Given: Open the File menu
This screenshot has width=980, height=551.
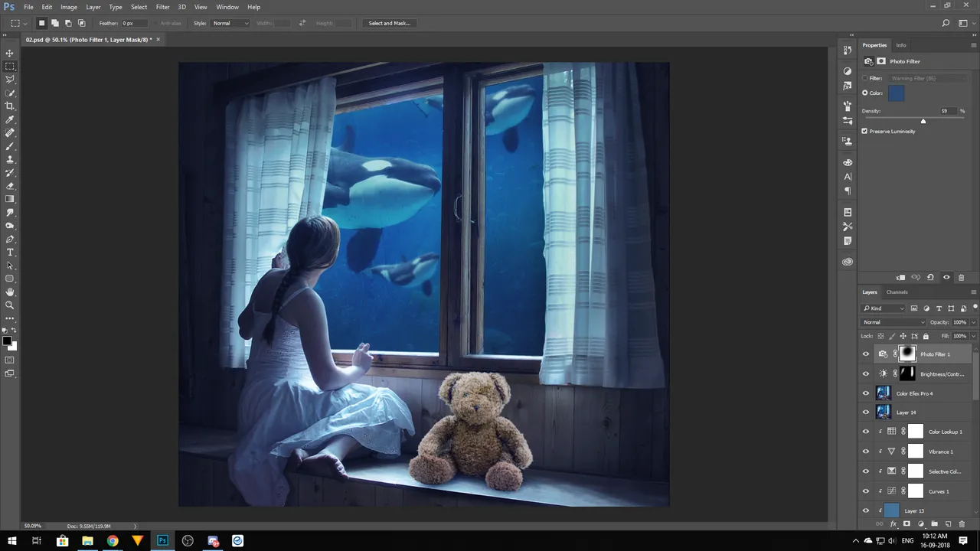Looking at the screenshot, I should [x=28, y=7].
